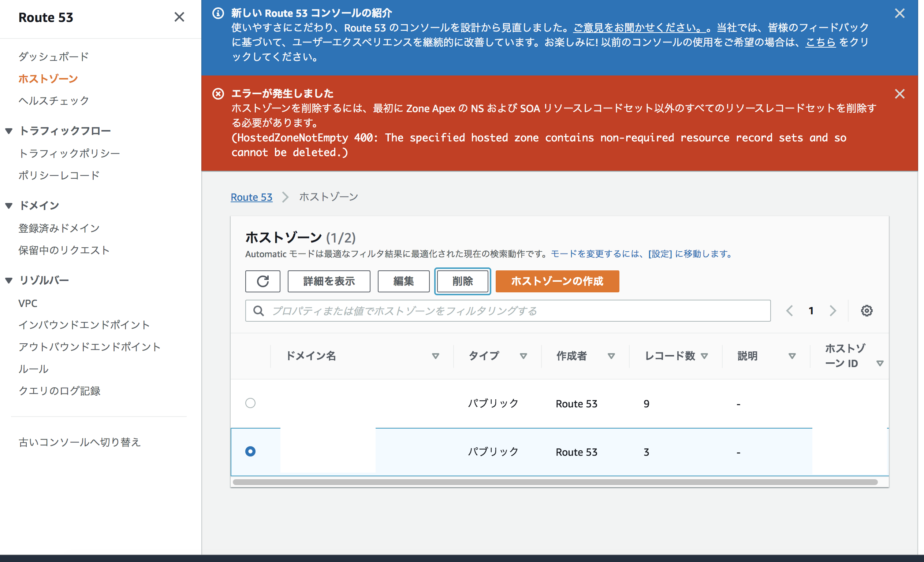Click the search magnifier in the filter field
The height and width of the screenshot is (562, 924).
tap(258, 310)
